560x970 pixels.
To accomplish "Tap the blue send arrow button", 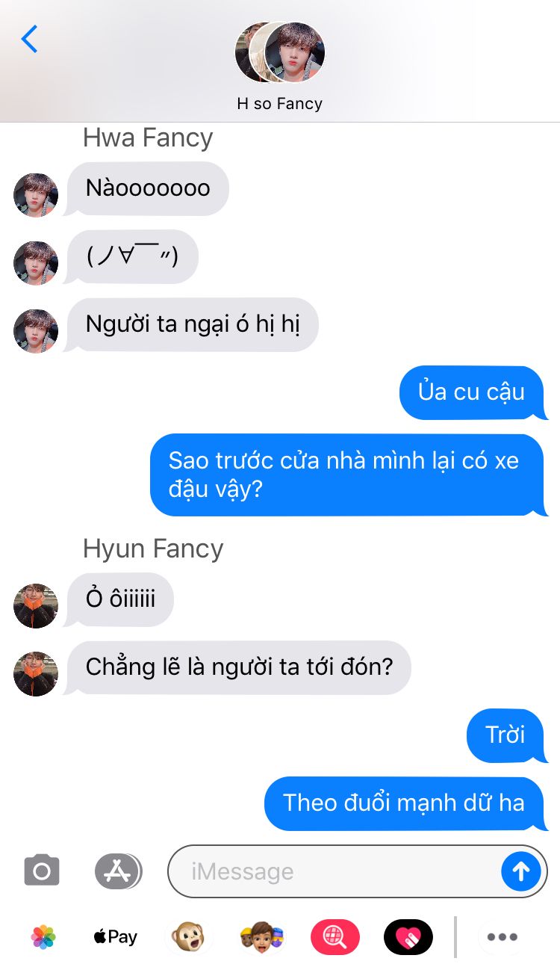I will (x=521, y=871).
